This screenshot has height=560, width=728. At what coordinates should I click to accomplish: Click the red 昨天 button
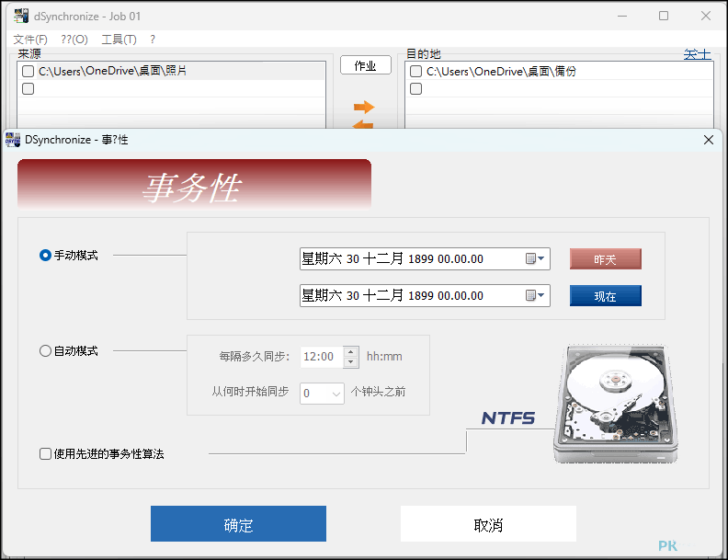click(606, 259)
